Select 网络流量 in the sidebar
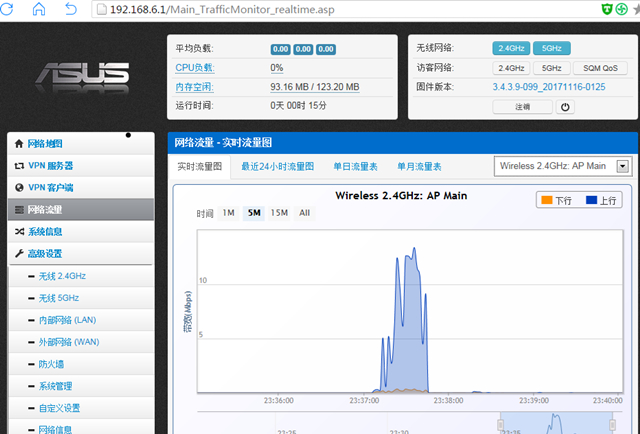 pos(81,209)
